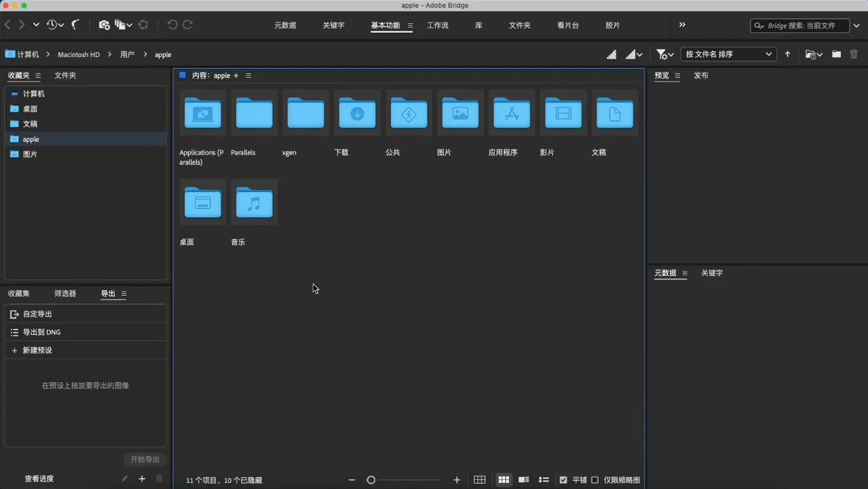The height and width of the screenshot is (489, 868).
Task: Lock the thumbnail grid icon
Action: click(479, 480)
